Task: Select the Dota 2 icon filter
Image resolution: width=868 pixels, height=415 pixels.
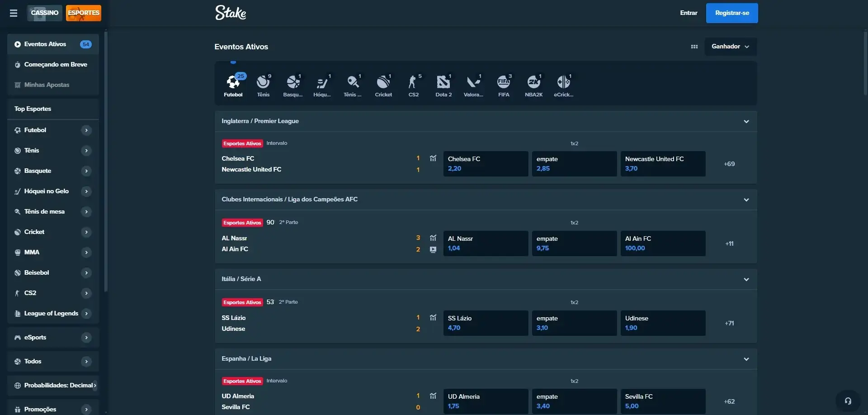Action: (x=443, y=86)
